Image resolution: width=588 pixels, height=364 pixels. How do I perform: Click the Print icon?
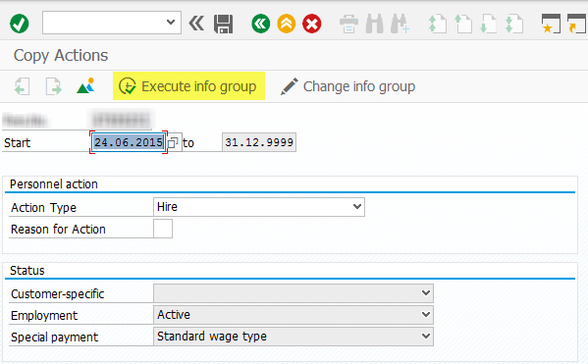348,24
